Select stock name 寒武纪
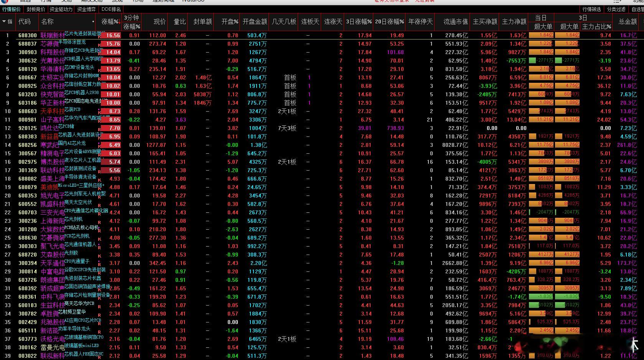644x360 pixels. [49, 145]
